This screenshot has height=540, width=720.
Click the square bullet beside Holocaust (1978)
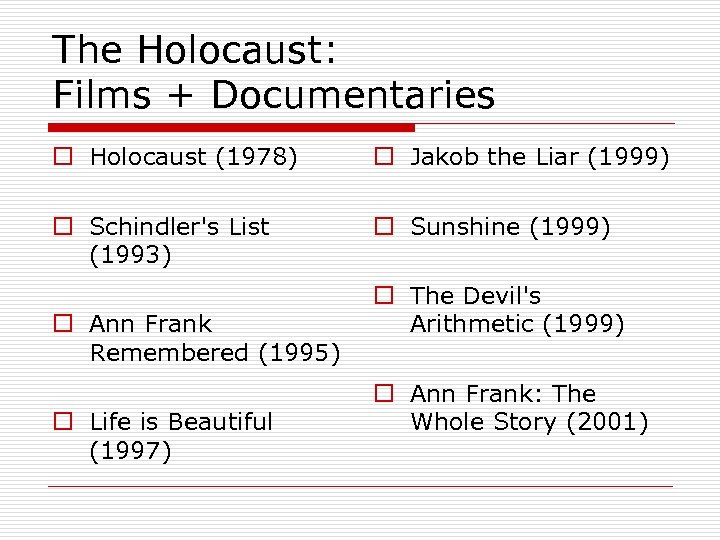[x=62, y=157]
